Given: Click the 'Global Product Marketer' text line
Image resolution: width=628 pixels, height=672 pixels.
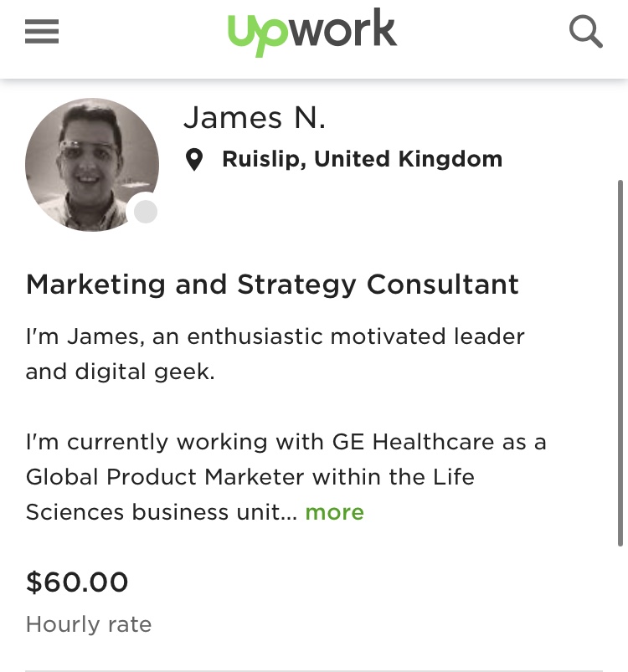Looking at the screenshot, I should point(250,477).
